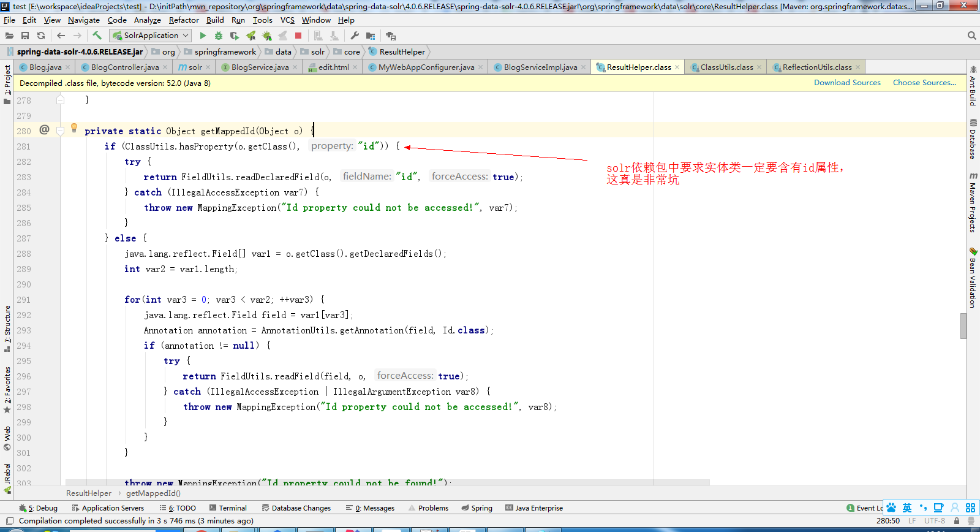Image resolution: width=980 pixels, height=532 pixels.
Task: Click the 280:50 cursor position indicator
Action: (888, 521)
